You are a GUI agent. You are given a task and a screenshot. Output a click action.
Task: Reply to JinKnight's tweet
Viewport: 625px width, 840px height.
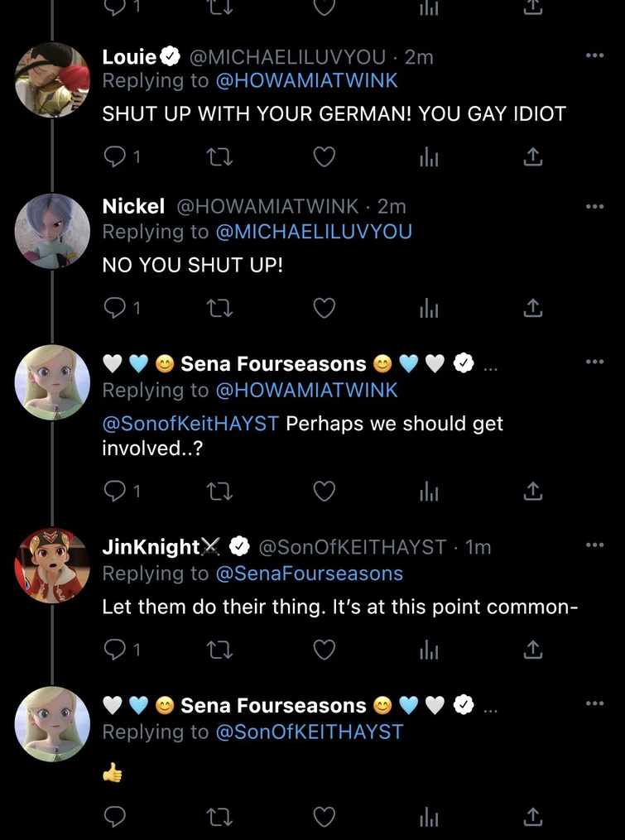tap(113, 650)
